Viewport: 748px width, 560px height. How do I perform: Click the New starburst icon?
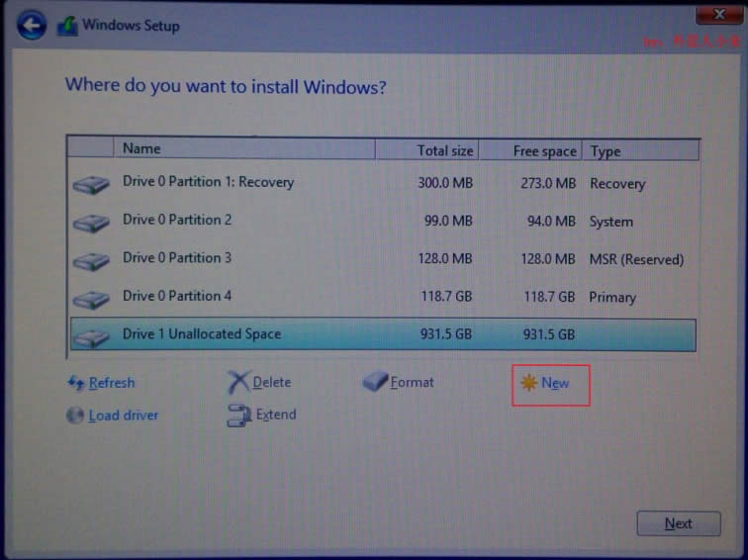pos(529,383)
